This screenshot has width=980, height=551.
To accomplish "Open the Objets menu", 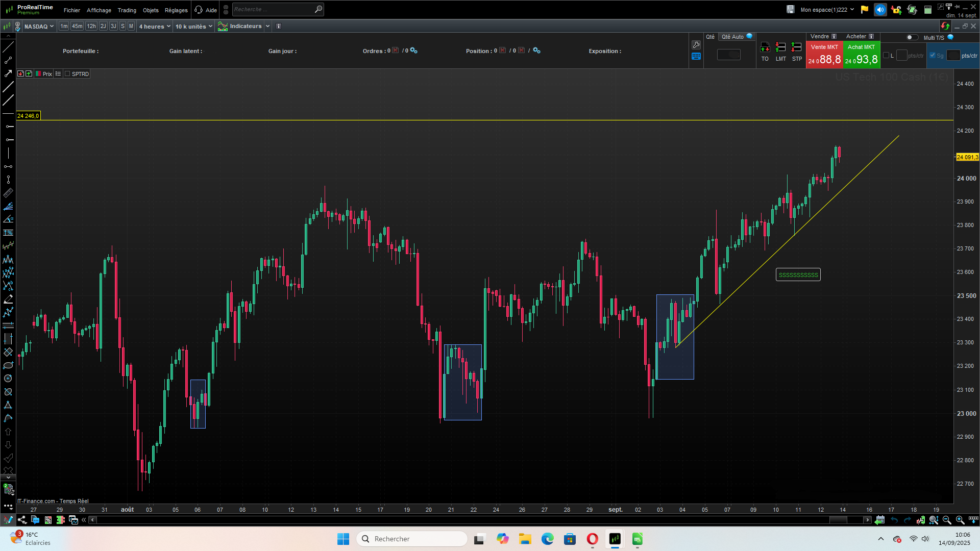I will coord(151,10).
